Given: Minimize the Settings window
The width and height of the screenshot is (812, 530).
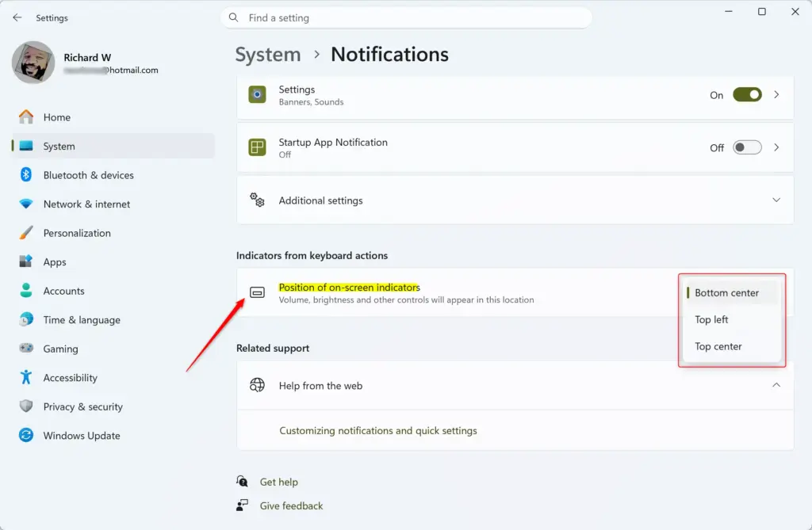Looking at the screenshot, I should coord(728,11).
